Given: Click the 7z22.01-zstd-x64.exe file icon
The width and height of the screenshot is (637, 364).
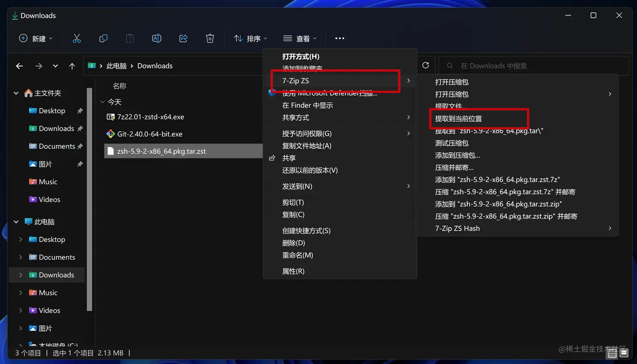Looking at the screenshot, I should tap(110, 117).
